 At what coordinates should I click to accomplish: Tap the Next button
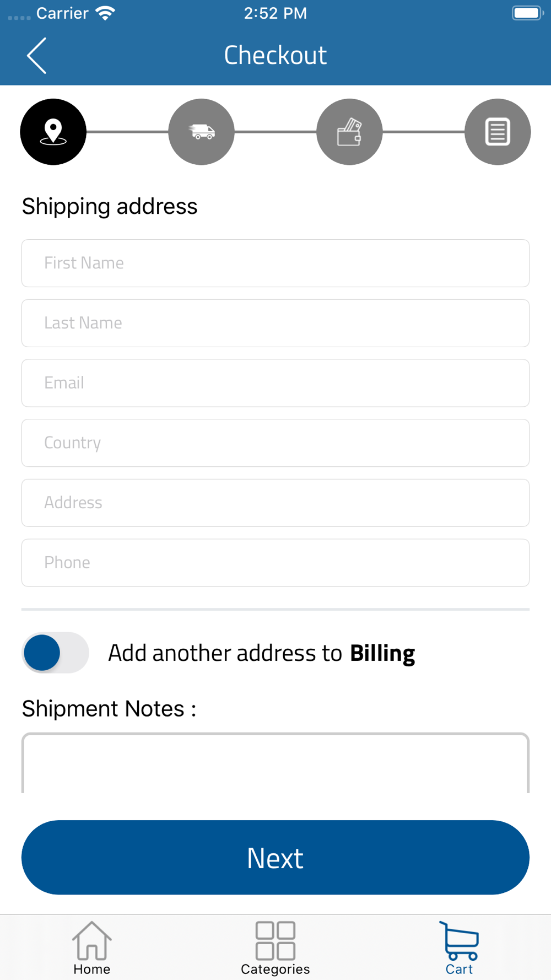pyautogui.click(x=275, y=857)
